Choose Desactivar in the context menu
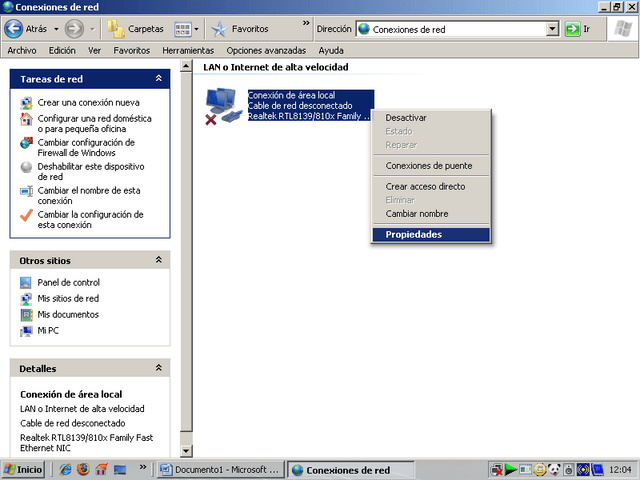This screenshot has width=640, height=480. [431, 118]
